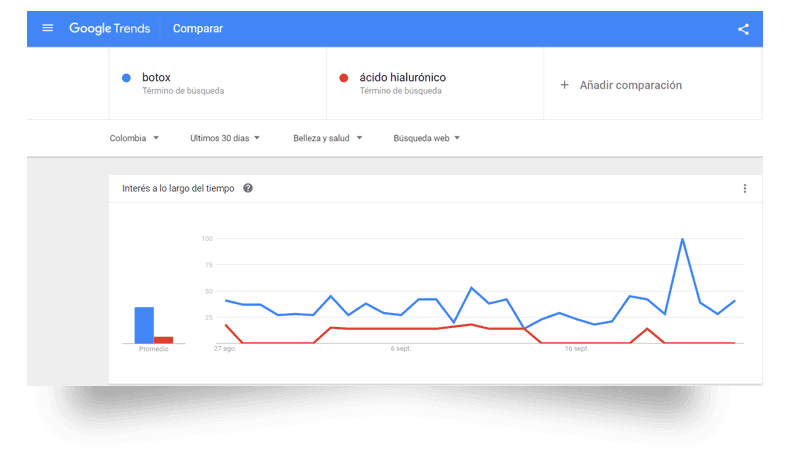Click the share icon in header
The height and width of the screenshot is (459, 789).
tap(743, 29)
